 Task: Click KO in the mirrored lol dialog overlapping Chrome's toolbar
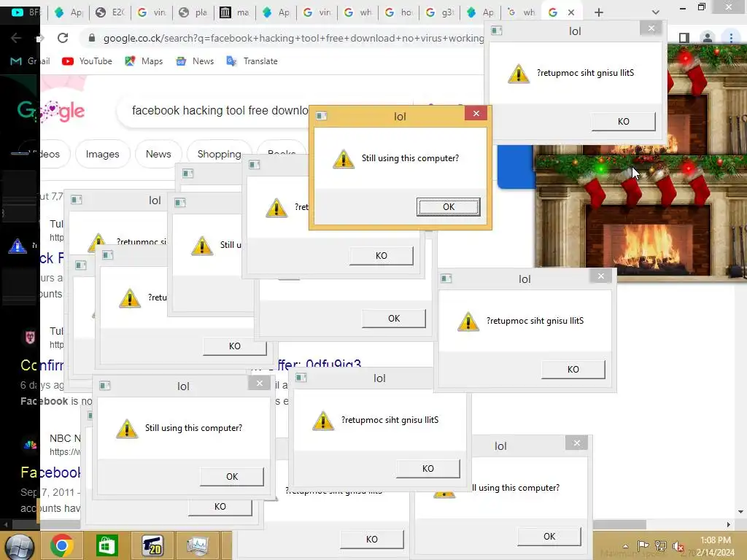[623, 122]
